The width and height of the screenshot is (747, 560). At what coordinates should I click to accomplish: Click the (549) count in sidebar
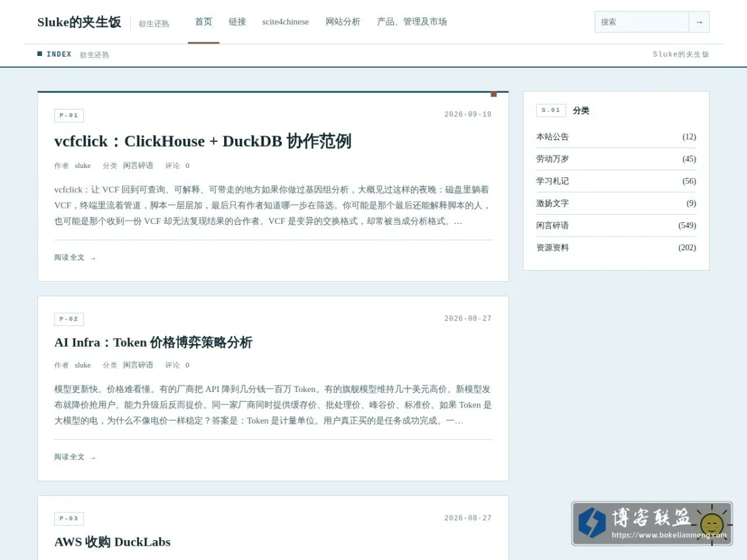687,225
